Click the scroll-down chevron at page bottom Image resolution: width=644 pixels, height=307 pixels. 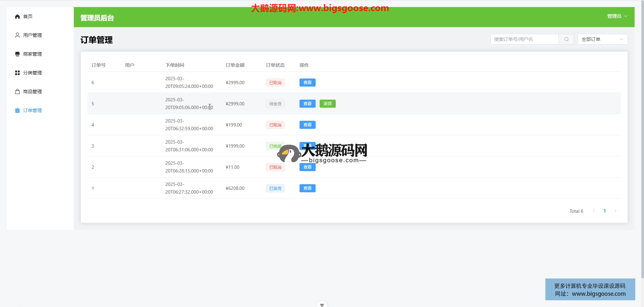tap(322, 305)
